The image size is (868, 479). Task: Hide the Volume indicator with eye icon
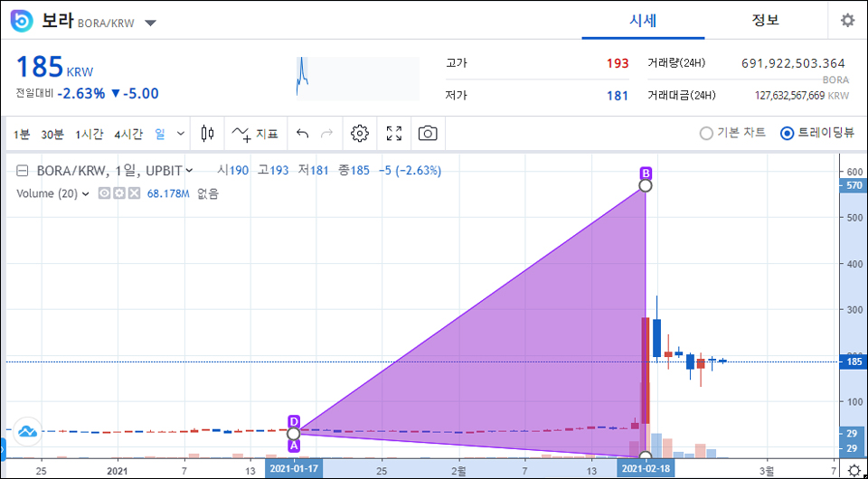103,193
